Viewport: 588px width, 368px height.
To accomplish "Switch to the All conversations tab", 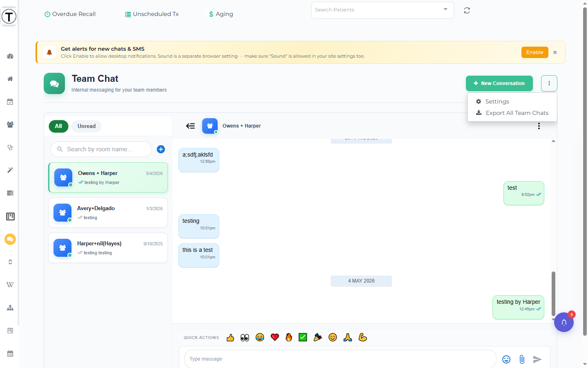I will [x=59, y=126].
